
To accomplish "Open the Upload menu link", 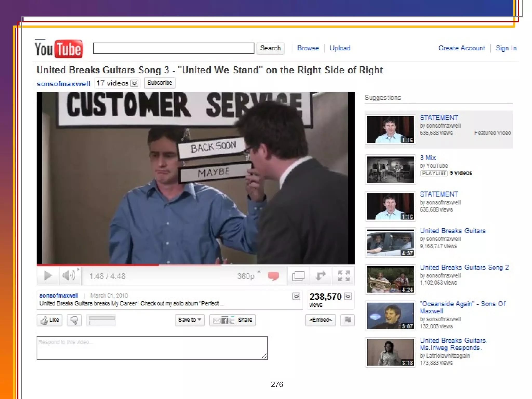I will tap(340, 48).
